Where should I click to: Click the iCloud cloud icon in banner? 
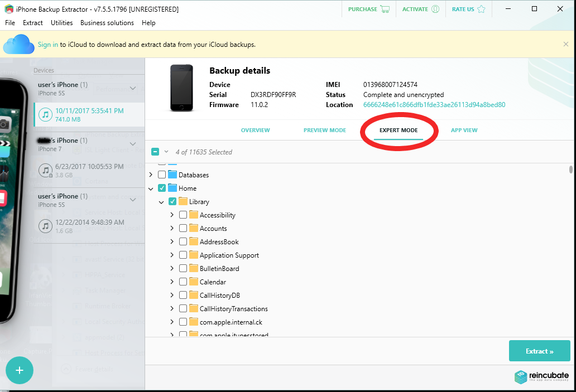[x=18, y=43]
